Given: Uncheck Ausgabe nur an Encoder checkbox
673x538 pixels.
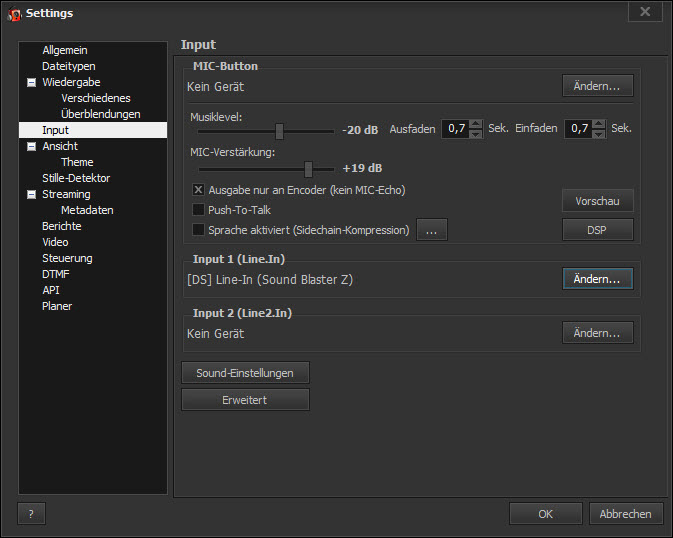Looking at the screenshot, I should [x=198, y=190].
